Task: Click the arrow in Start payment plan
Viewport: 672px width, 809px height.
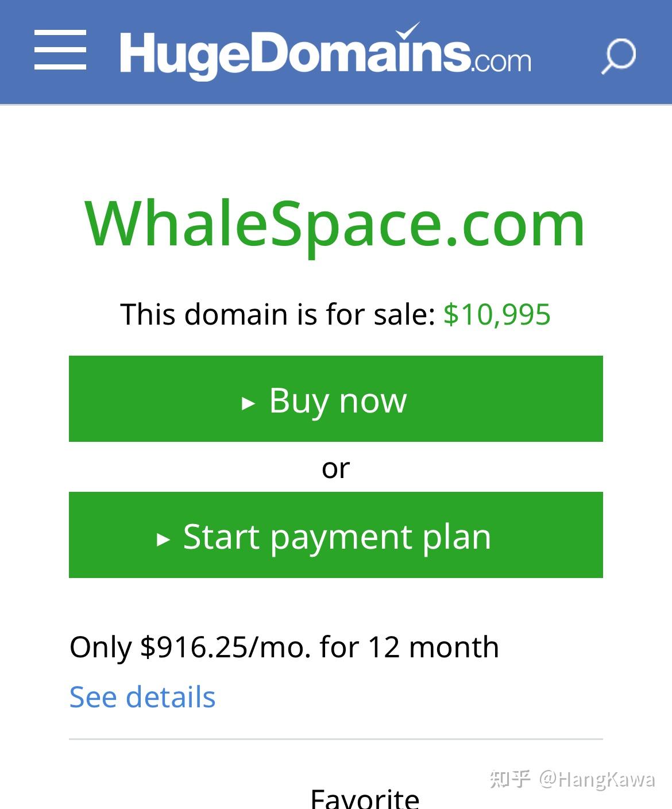Action: tap(163, 539)
